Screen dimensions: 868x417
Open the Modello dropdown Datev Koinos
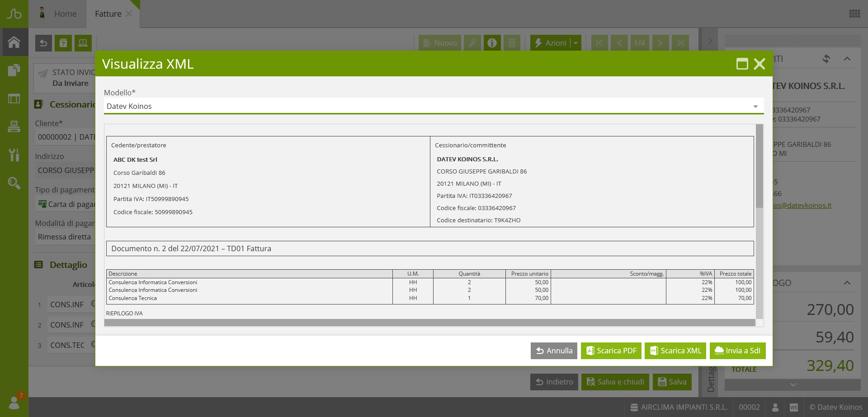pyautogui.click(x=434, y=106)
